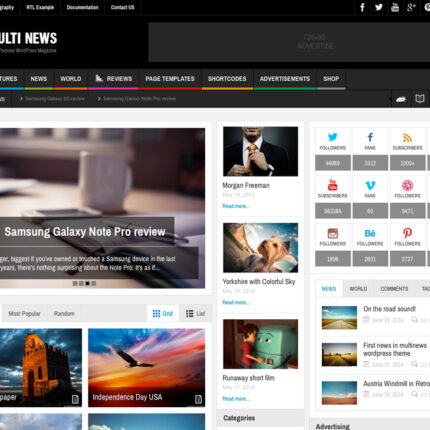Open the Reviews navigation menu
430x430 pixels.
click(x=113, y=79)
